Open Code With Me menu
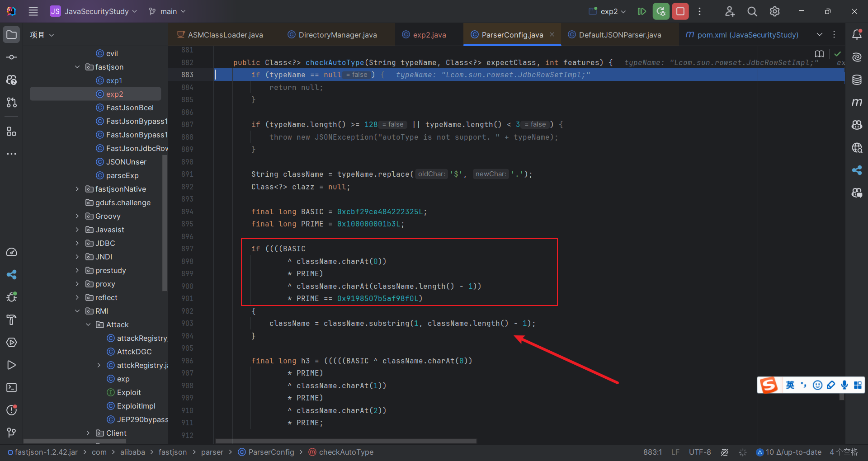Image resolution: width=868 pixels, height=461 pixels. click(x=730, y=11)
